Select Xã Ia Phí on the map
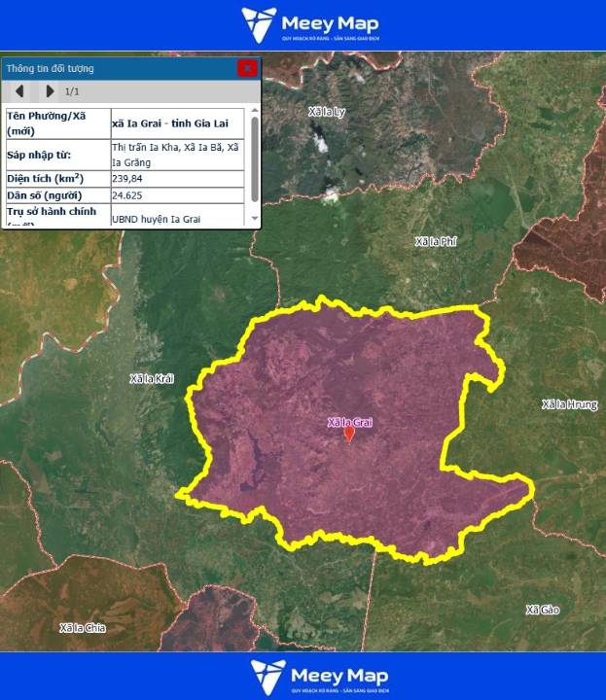 click(435, 241)
